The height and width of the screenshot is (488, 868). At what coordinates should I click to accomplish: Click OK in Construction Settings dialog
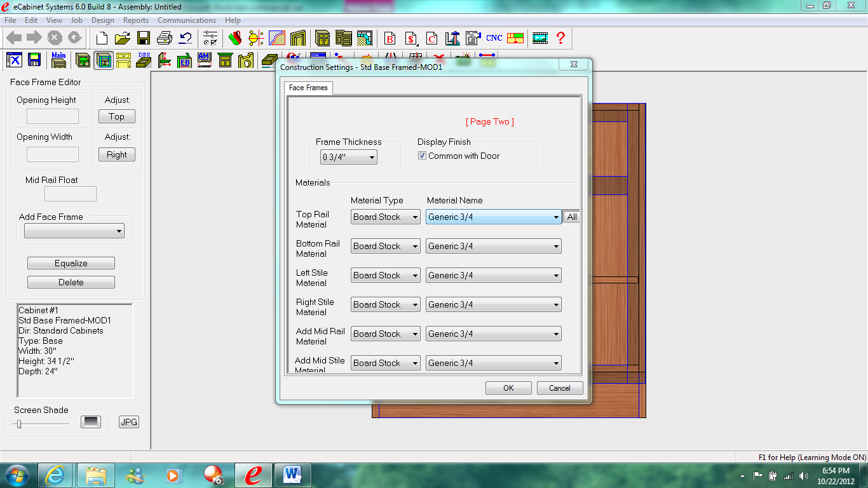508,388
